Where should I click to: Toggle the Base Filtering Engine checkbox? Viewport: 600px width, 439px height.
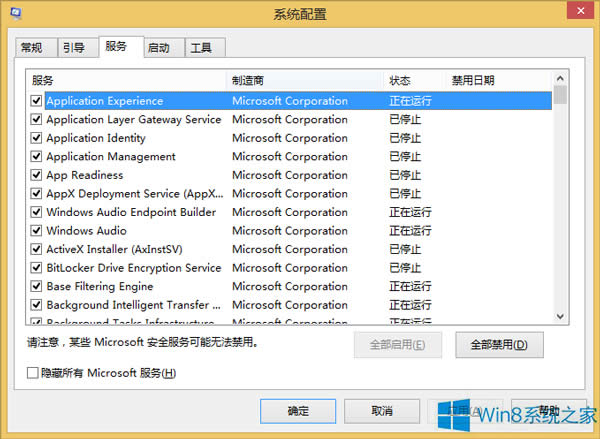pyautogui.click(x=37, y=287)
